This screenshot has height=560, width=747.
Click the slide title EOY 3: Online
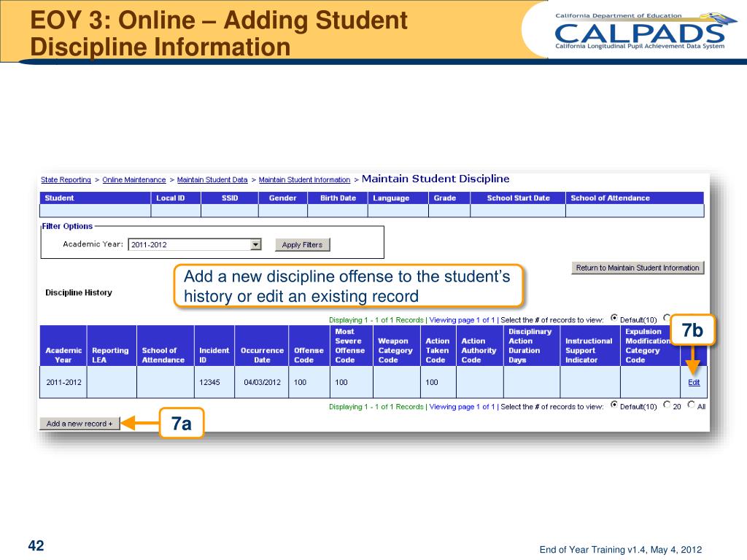(219, 34)
